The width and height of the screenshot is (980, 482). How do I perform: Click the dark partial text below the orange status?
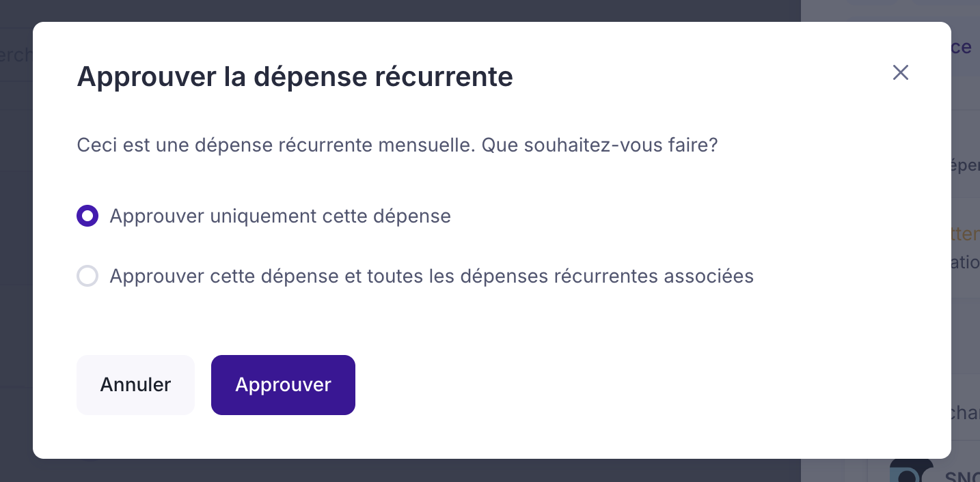(965, 263)
